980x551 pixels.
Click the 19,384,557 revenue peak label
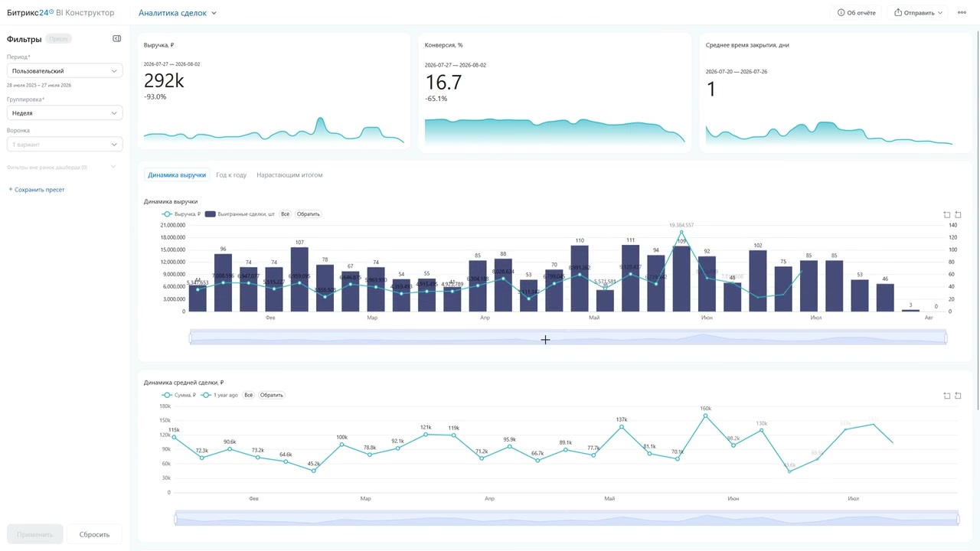pyautogui.click(x=681, y=225)
